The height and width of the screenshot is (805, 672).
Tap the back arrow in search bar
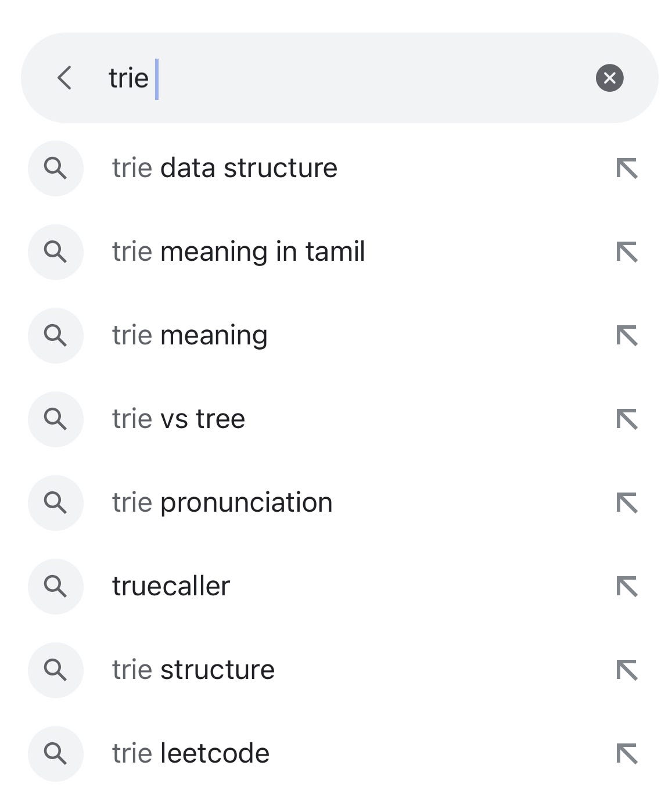(x=64, y=78)
